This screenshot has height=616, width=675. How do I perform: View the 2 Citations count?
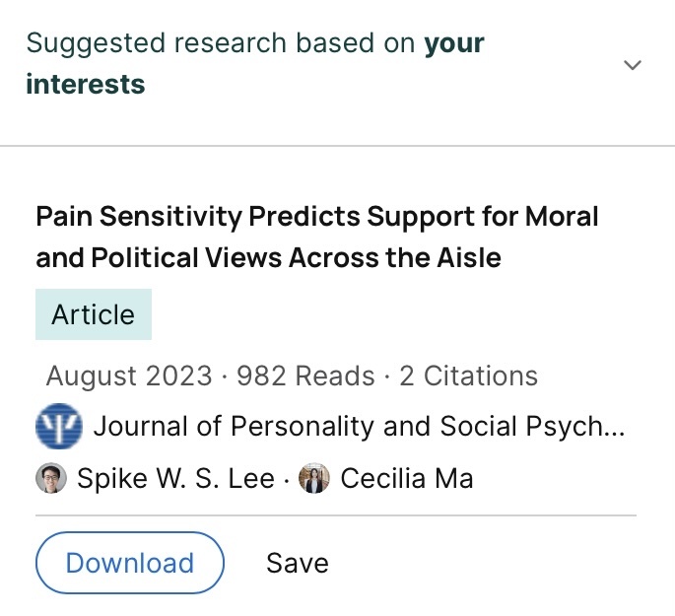468,376
